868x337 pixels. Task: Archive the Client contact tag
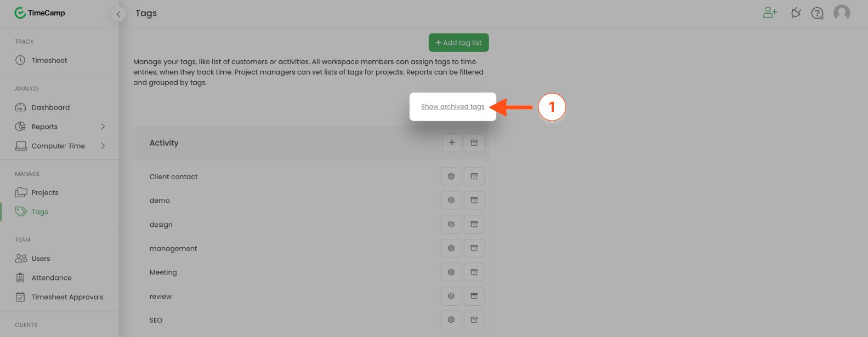474,176
